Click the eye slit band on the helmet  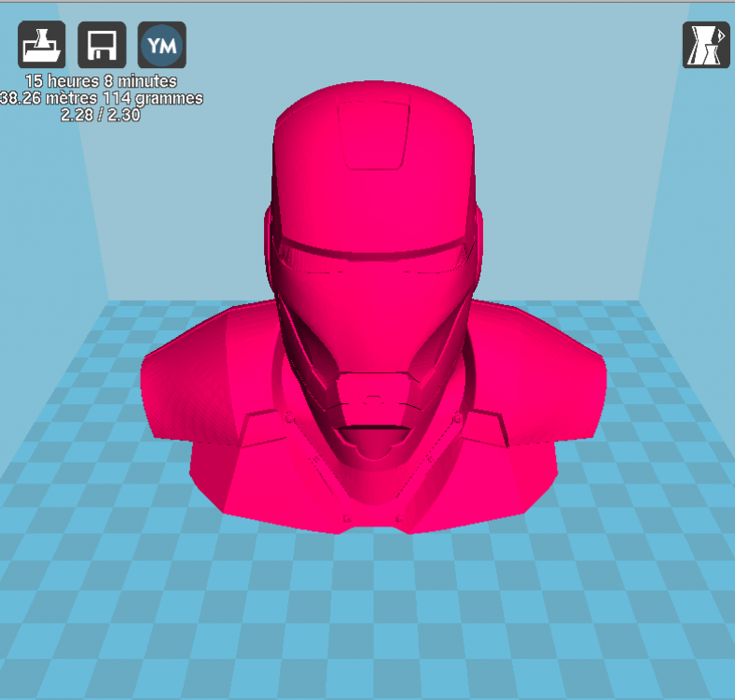coord(374,254)
